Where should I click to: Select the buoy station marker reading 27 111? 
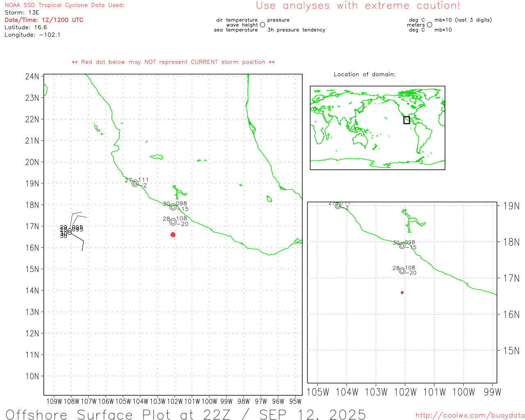click(135, 183)
